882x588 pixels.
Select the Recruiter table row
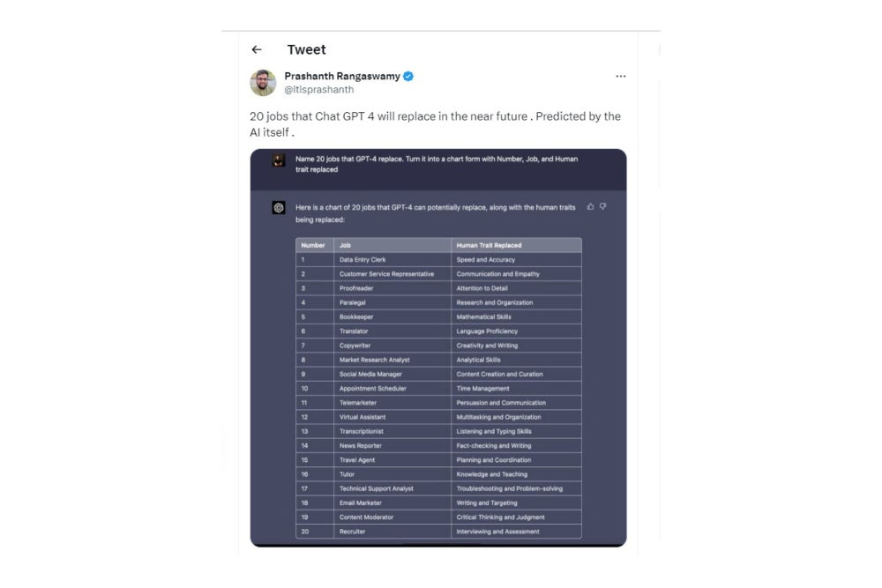[438, 532]
